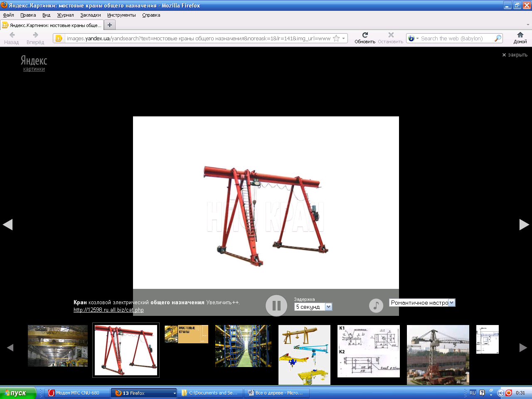Open the 12598.ru.all.biz source link
The width and height of the screenshot is (532, 399).
click(x=108, y=310)
